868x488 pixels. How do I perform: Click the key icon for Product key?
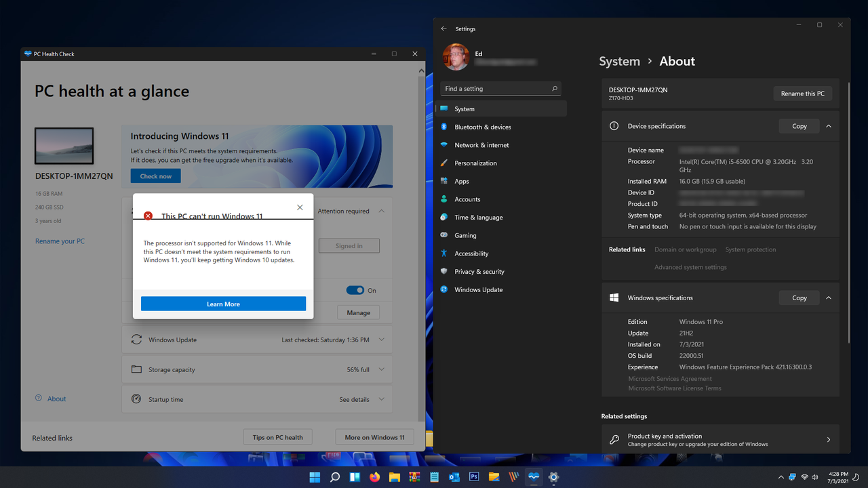tap(614, 440)
